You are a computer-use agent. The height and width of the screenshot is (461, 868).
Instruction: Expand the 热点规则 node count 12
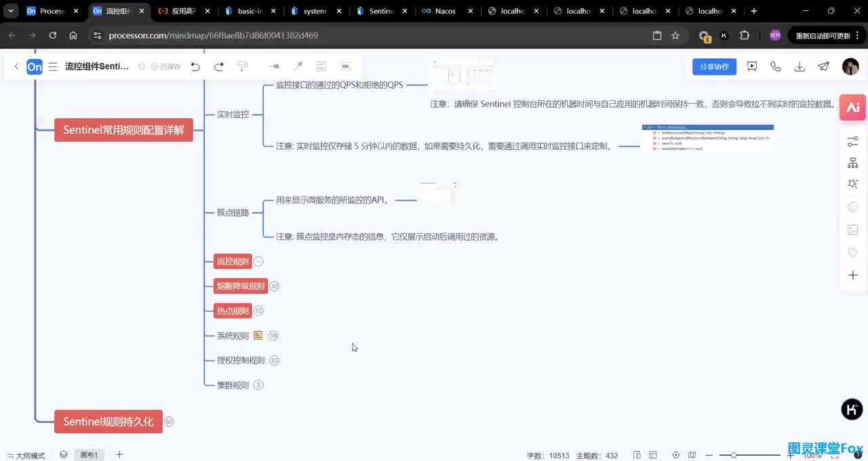(x=258, y=310)
